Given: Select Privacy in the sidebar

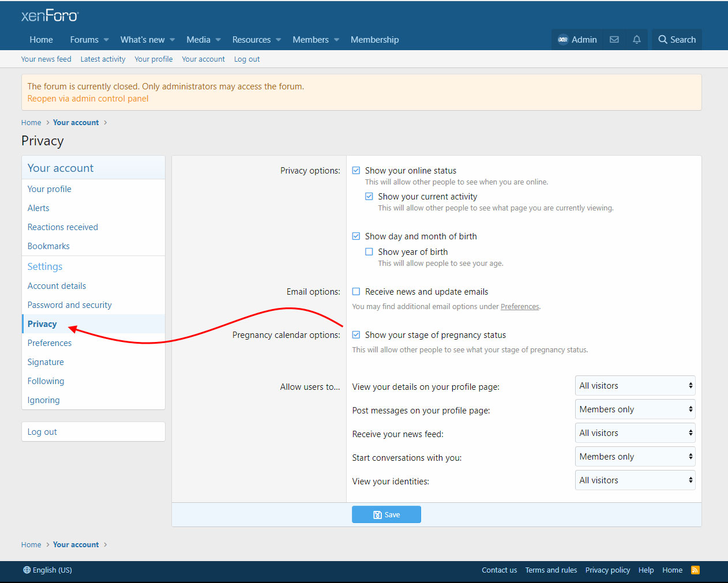Looking at the screenshot, I should point(93,324).
